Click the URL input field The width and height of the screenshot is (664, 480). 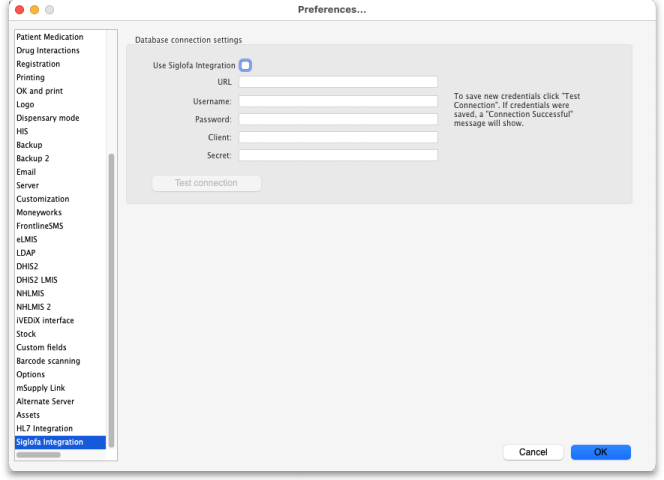pyautogui.click(x=337, y=82)
